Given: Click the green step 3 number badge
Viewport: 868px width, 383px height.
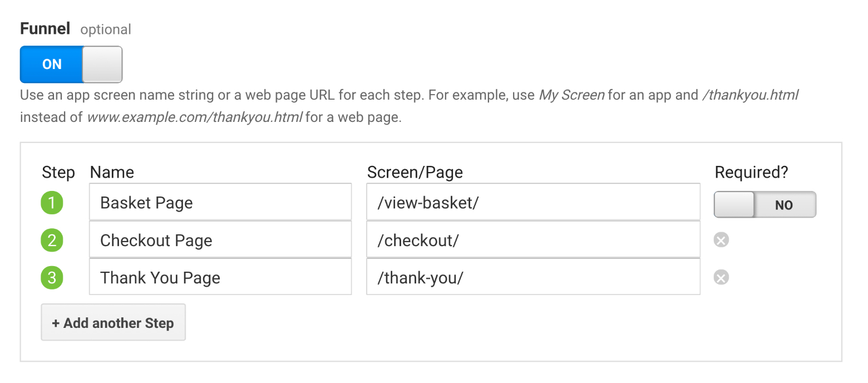Looking at the screenshot, I should tap(52, 278).
